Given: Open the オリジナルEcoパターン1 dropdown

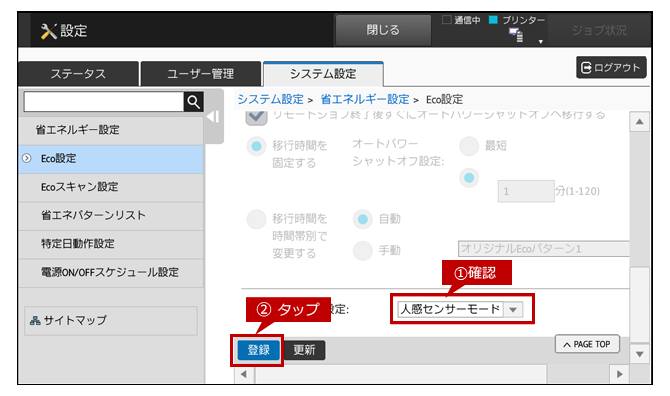Looking at the screenshot, I should (544, 249).
